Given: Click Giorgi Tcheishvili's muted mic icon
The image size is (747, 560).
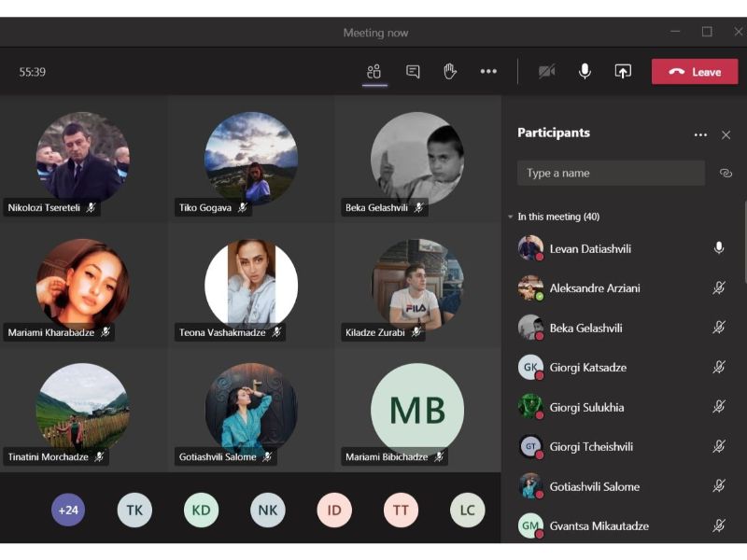Looking at the screenshot, I should point(719,446).
